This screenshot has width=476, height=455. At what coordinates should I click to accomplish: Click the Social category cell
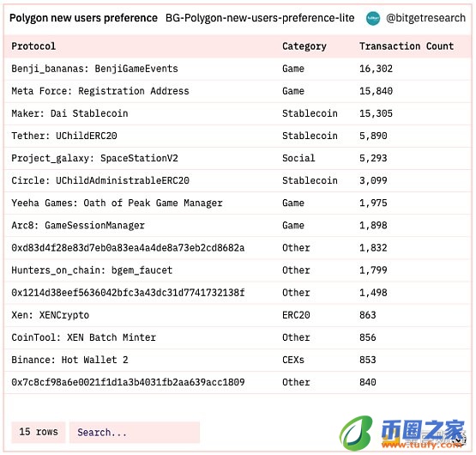click(x=298, y=158)
